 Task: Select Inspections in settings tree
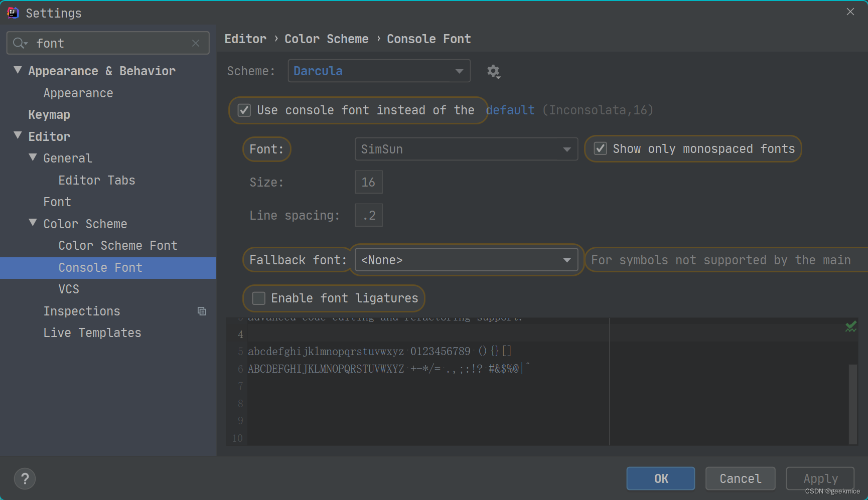[82, 311]
